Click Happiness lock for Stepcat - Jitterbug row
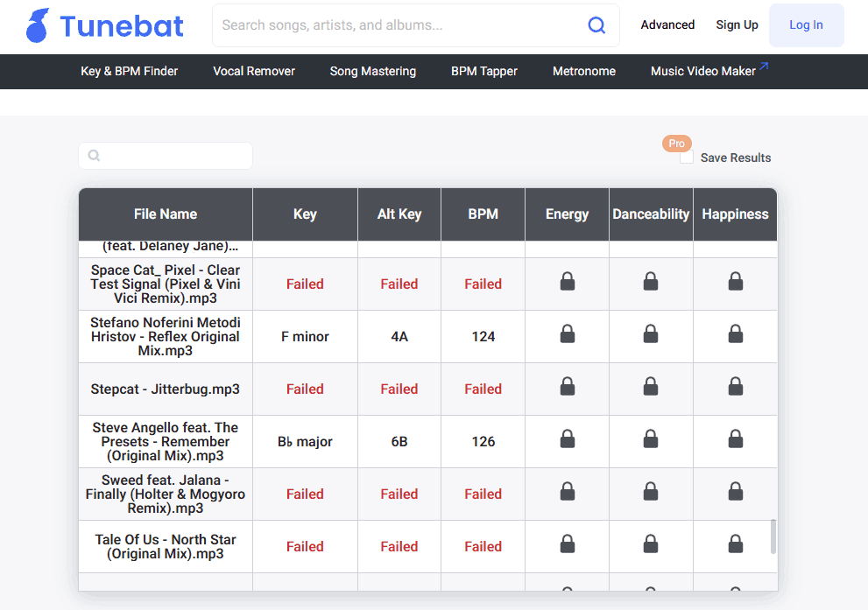868x610 pixels. (x=735, y=387)
